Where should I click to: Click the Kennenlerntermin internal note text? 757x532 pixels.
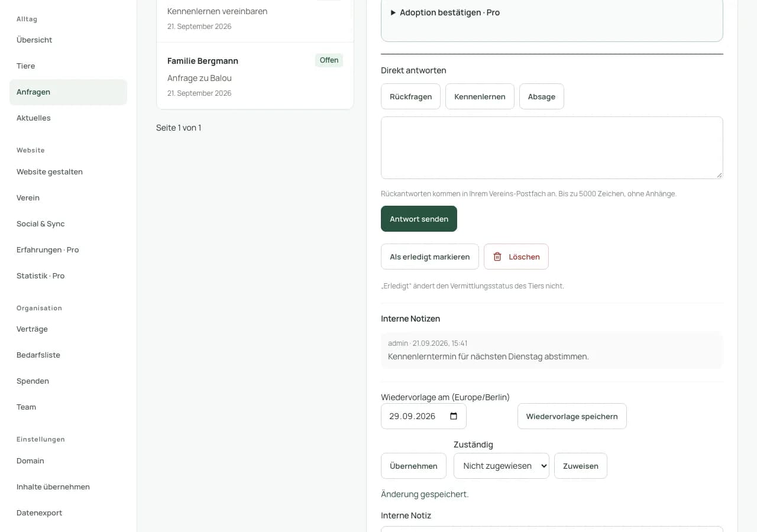(489, 356)
